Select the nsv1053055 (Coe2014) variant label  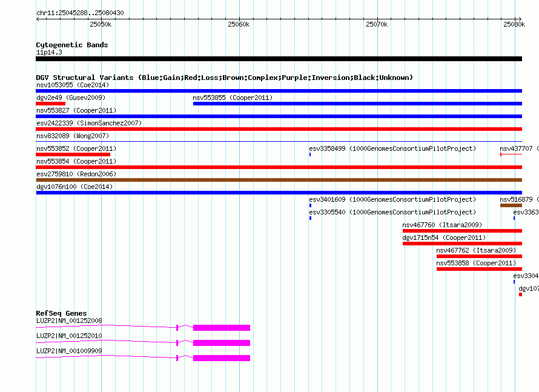[x=73, y=85]
